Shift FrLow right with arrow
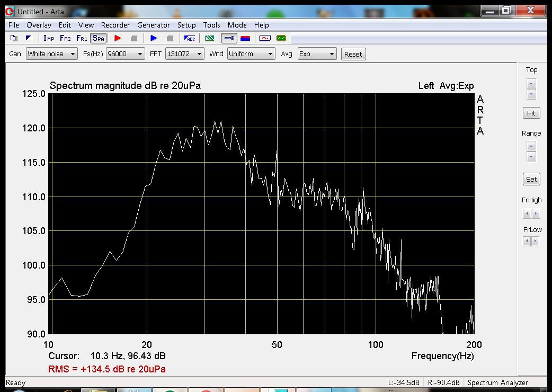This screenshot has height=392, width=552. pos(535,241)
